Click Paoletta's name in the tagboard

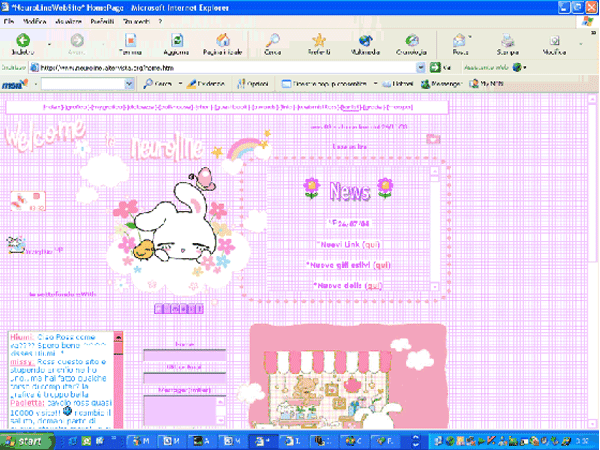[27, 403]
